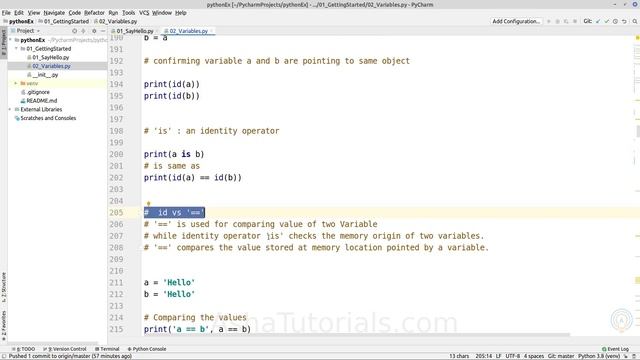This screenshot has width=640, height=360.
Task: Open the Event Log
Action: (616, 349)
